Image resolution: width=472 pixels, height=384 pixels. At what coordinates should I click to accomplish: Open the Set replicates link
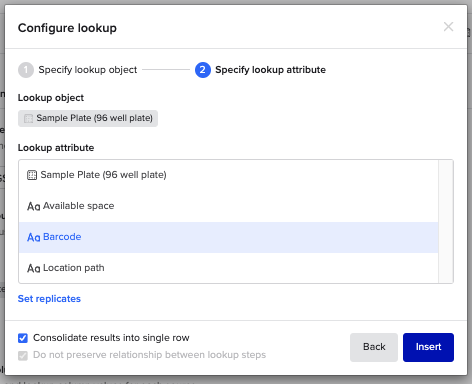click(x=49, y=299)
